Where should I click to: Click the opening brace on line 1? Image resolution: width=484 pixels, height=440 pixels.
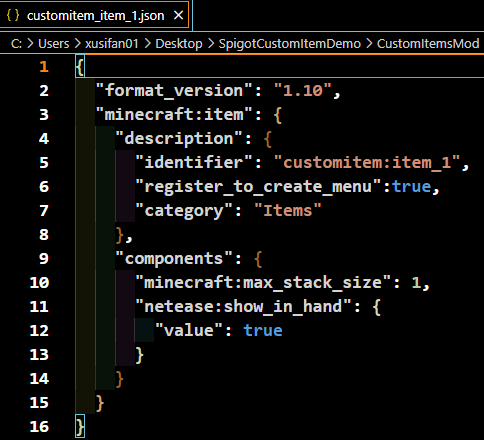pos(80,66)
